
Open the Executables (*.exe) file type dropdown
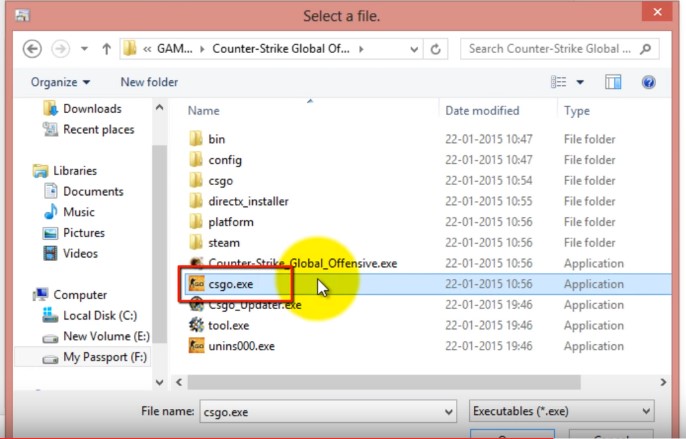click(x=561, y=411)
